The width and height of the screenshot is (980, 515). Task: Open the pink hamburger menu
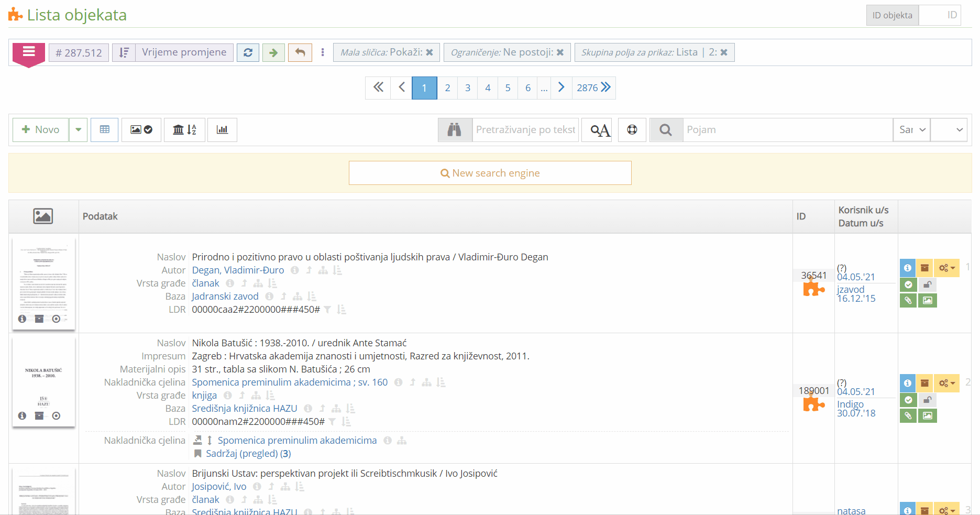coord(29,52)
